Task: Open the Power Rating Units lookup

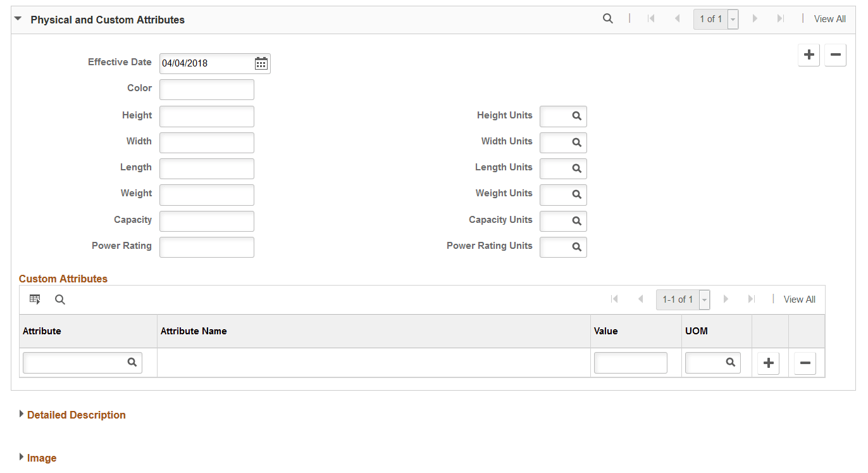Action: pos(578,247)
